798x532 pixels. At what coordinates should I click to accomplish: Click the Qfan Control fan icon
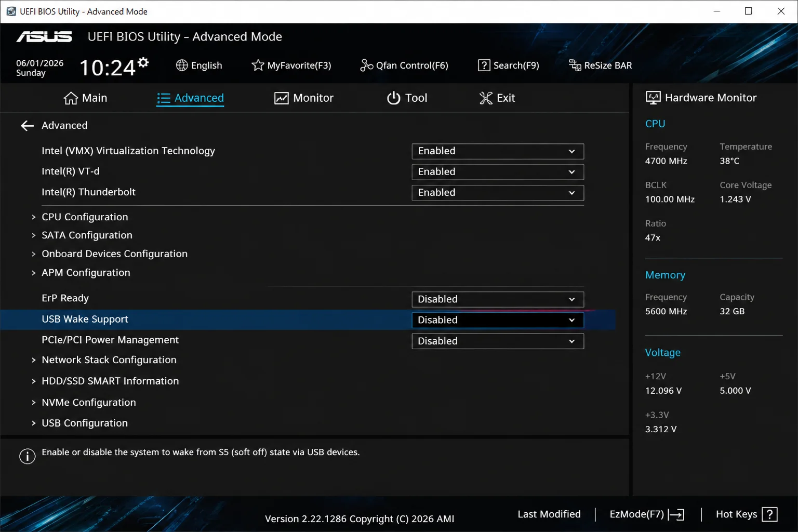(x=366, y=65)
